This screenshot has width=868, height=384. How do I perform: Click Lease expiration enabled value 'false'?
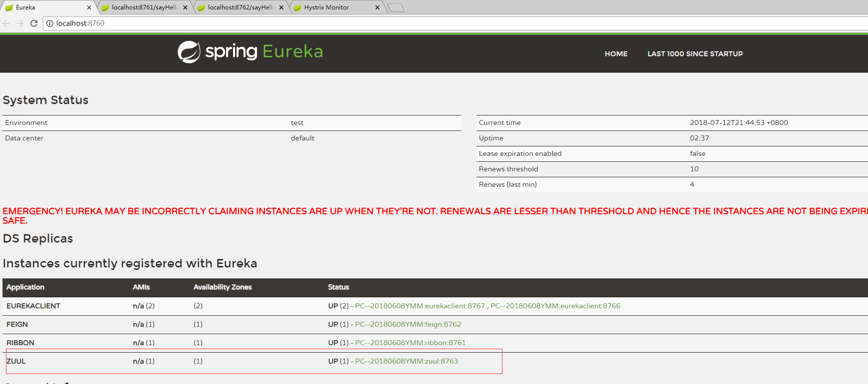point(698,153)
